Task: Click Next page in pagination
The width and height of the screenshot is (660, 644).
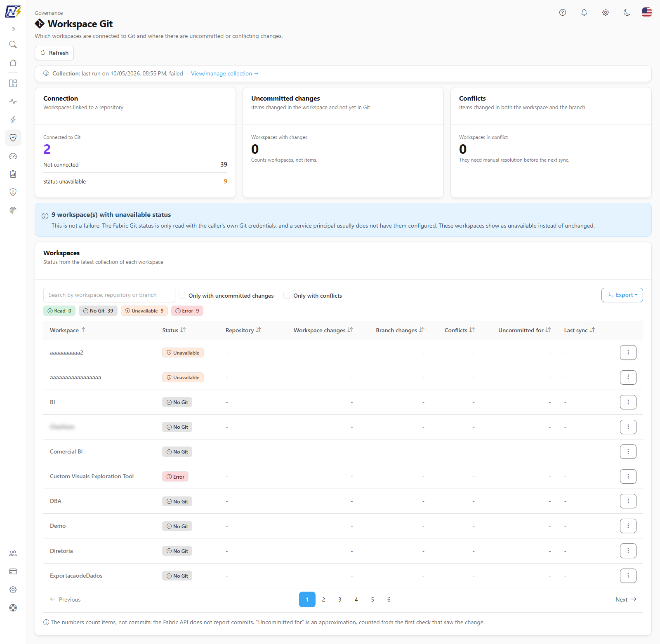Action: point(626,599)
